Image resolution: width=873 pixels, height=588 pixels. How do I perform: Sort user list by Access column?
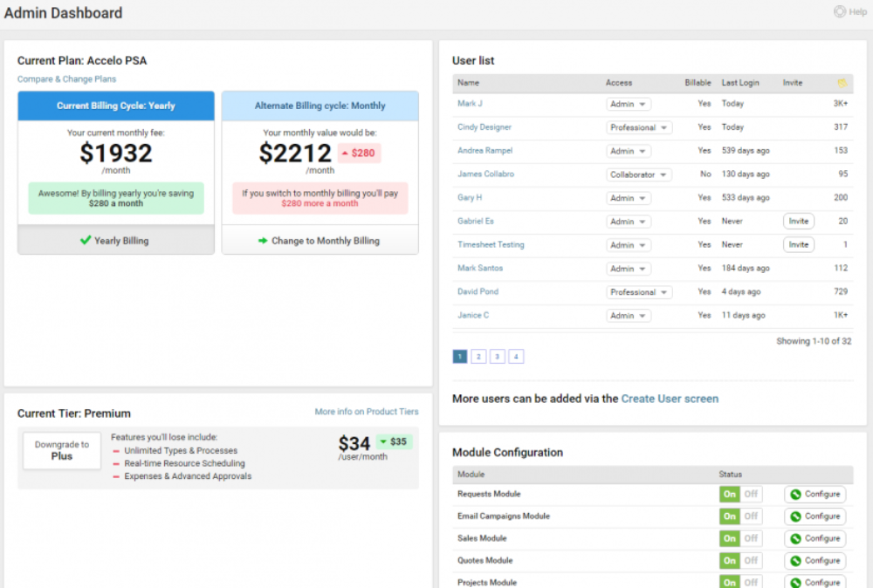[619, 82]
